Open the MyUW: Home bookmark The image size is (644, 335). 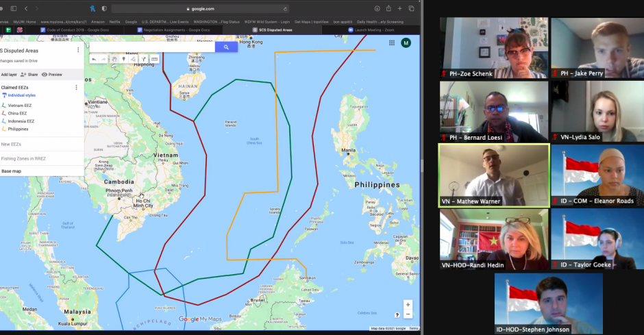tap(25, 22)
